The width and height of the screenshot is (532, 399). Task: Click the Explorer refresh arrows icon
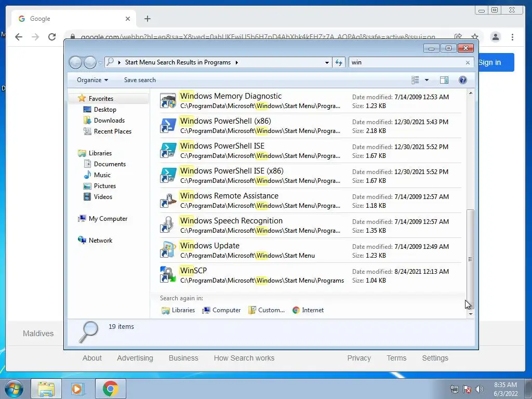coord(339,62)
